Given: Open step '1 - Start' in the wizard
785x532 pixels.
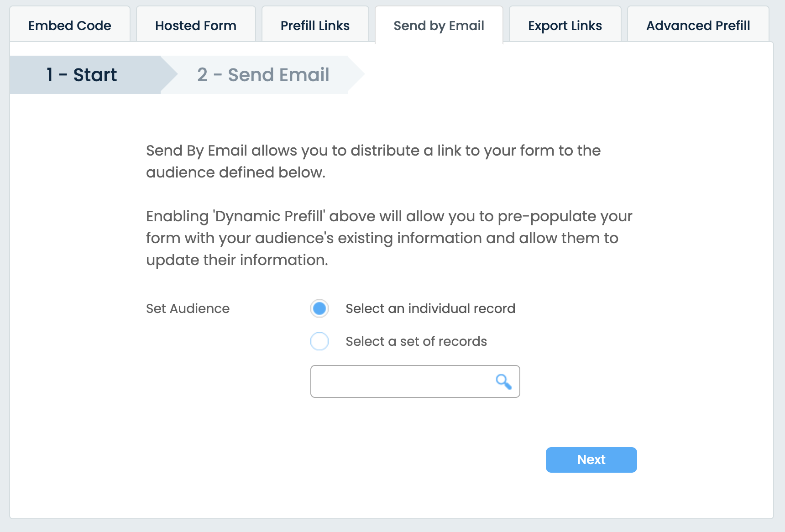Looking at the screenshot, I should [x=81, y=74].
